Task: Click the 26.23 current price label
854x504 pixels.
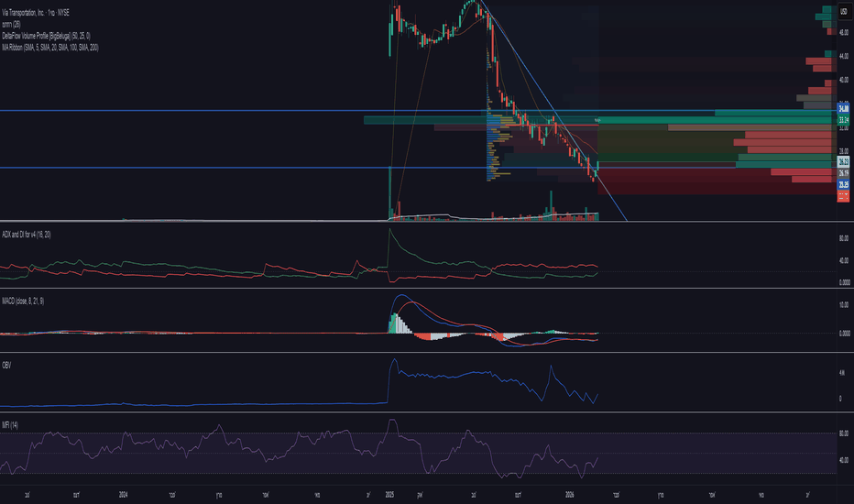Action: point(843,162)
